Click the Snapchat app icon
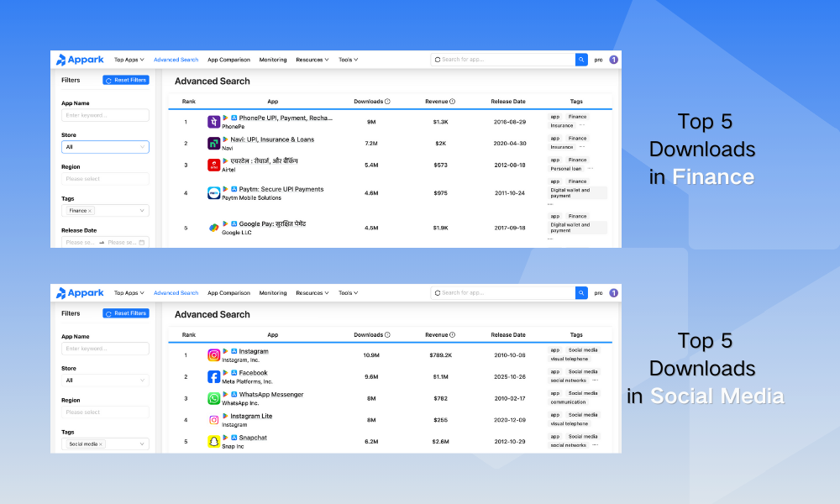Screen dimensions: 840x504 [214, 442]
